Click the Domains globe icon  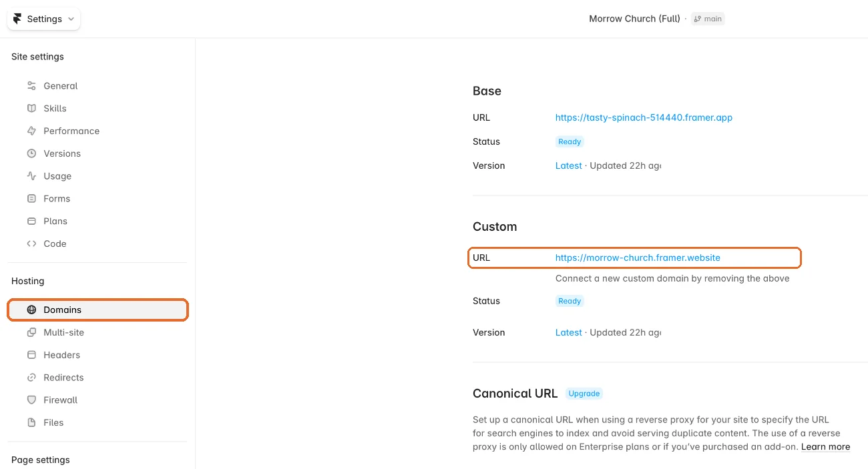click(31, 310)
